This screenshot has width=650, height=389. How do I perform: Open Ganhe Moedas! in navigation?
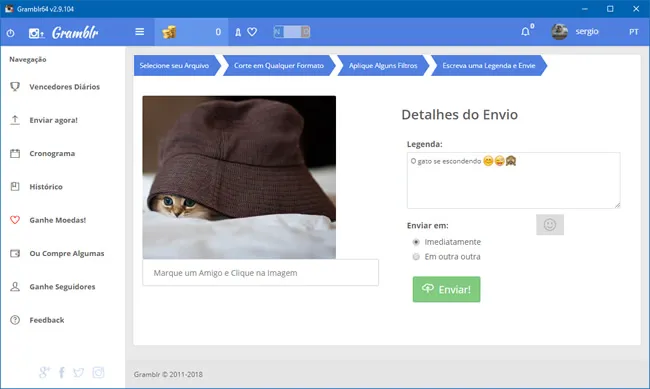click(58, 220)
